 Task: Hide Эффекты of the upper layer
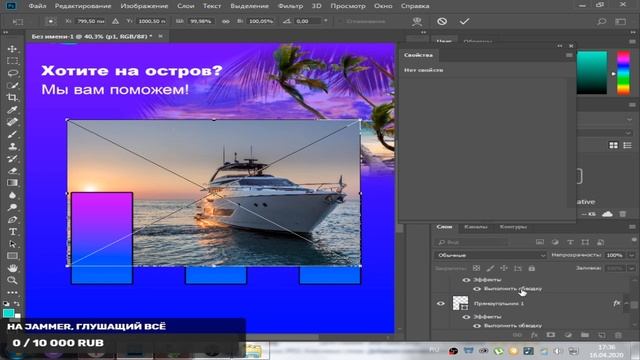[x=466, y=280]
